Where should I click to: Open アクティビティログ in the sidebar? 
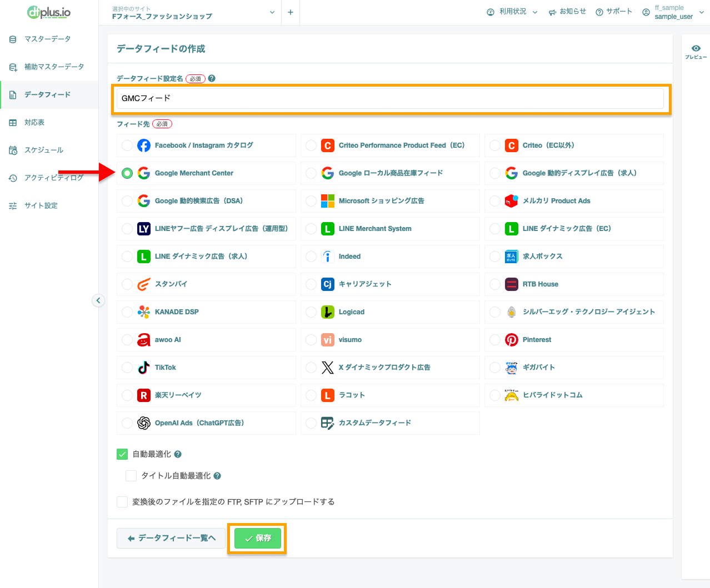pyautogui.click(x=49, y=178)
